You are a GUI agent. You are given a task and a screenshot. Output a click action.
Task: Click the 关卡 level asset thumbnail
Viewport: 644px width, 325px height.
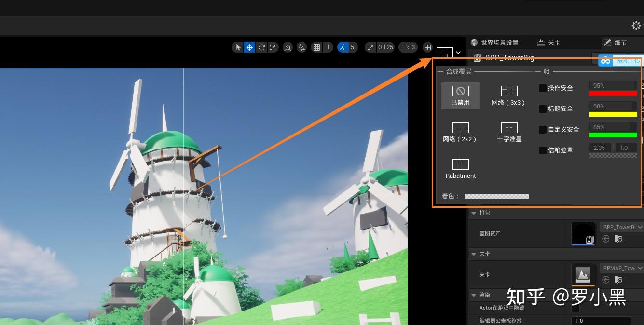pos(583,274)
